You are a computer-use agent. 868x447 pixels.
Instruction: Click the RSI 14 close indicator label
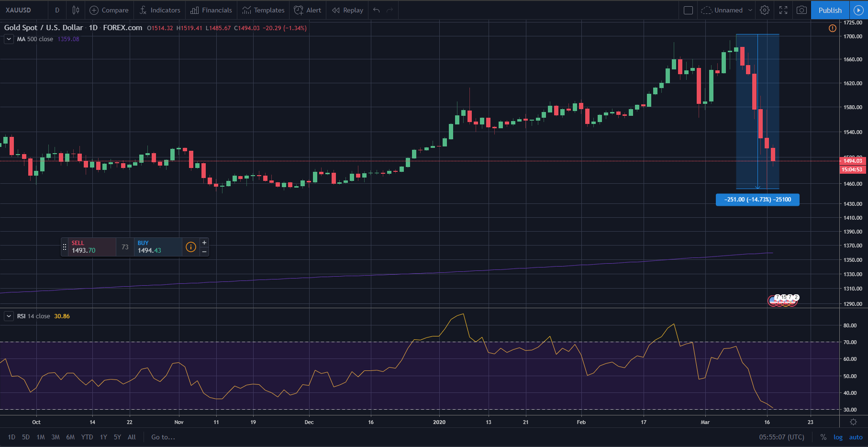click(33, 316)
